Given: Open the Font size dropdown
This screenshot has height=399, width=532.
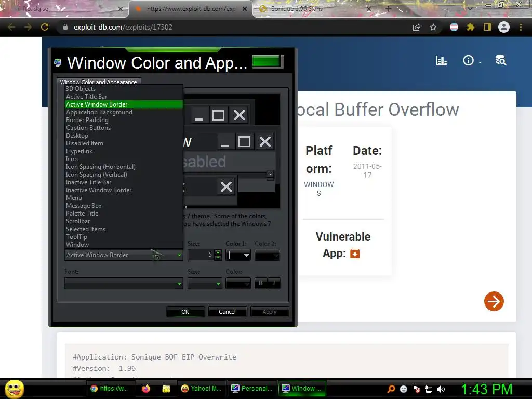Looking at the screenshot, I should [205, 283].
